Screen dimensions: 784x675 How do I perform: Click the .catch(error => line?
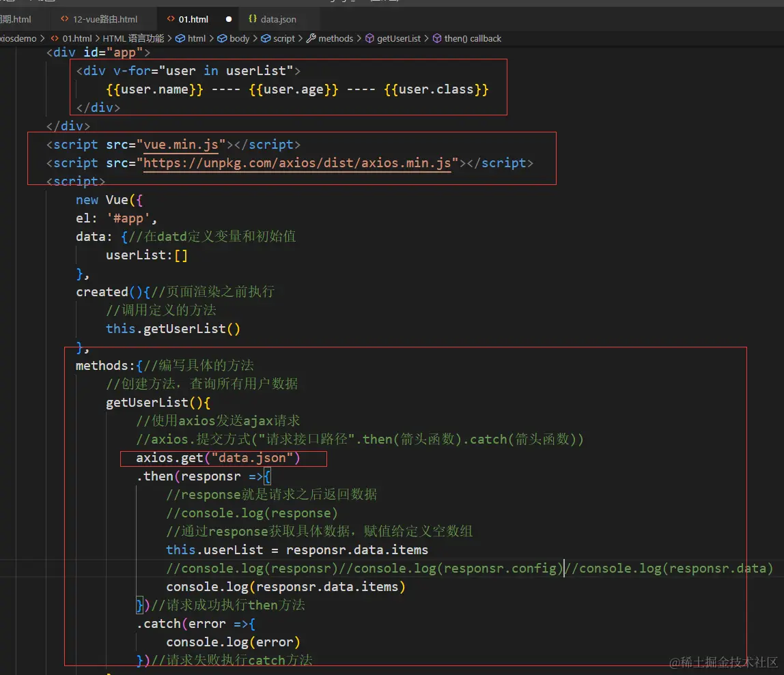click(195, 624)
